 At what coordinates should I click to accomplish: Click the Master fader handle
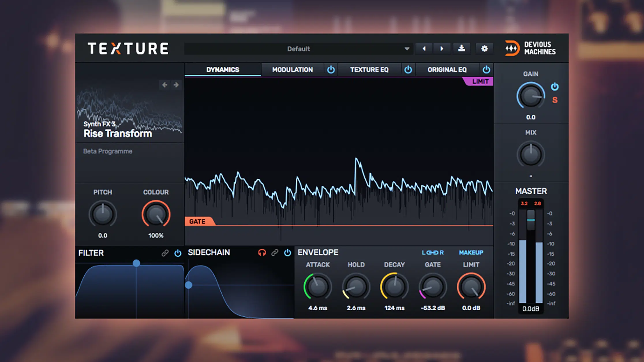531,219
